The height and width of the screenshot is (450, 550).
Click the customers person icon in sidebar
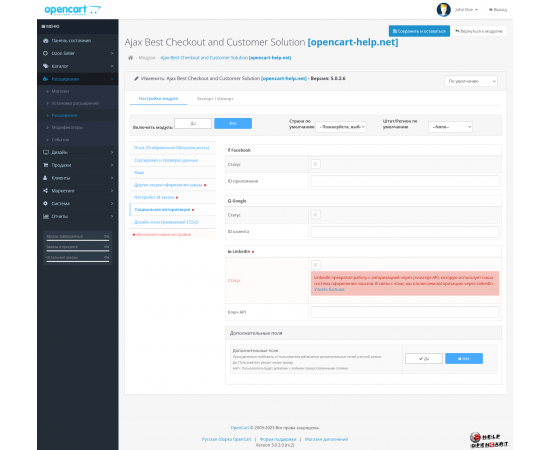45,178
